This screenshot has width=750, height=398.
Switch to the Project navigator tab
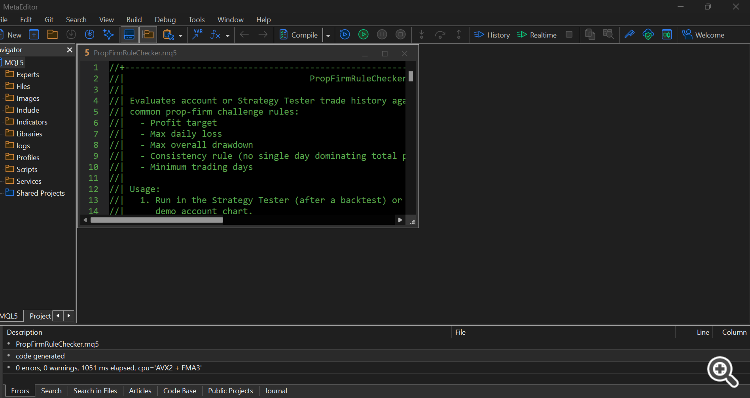pos(39,316)
